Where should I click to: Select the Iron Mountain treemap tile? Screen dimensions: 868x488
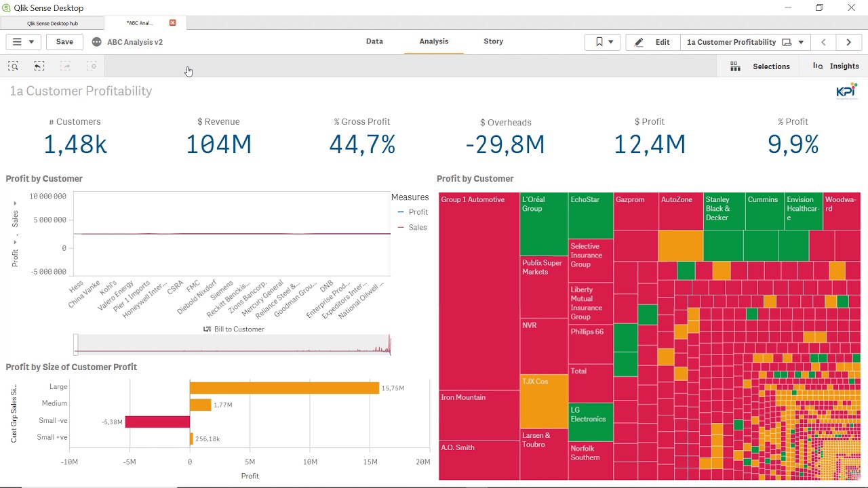click(479, 415)
